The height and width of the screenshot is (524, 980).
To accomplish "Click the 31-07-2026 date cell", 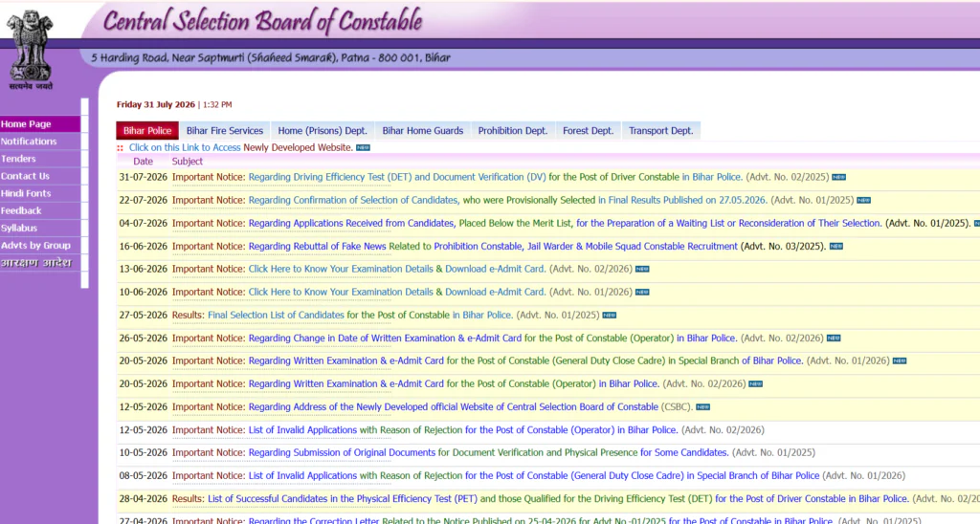I will click(x=144, y=177).
